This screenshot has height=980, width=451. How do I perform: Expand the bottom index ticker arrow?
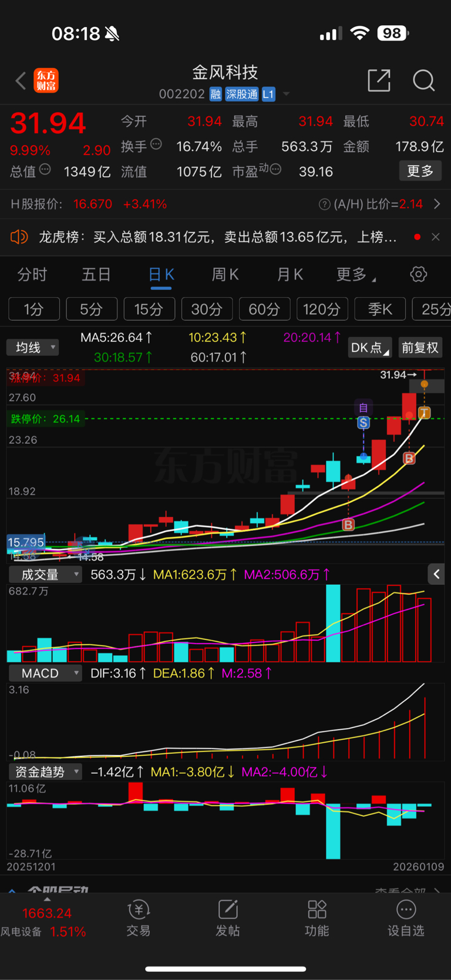(x=47, y=899)
